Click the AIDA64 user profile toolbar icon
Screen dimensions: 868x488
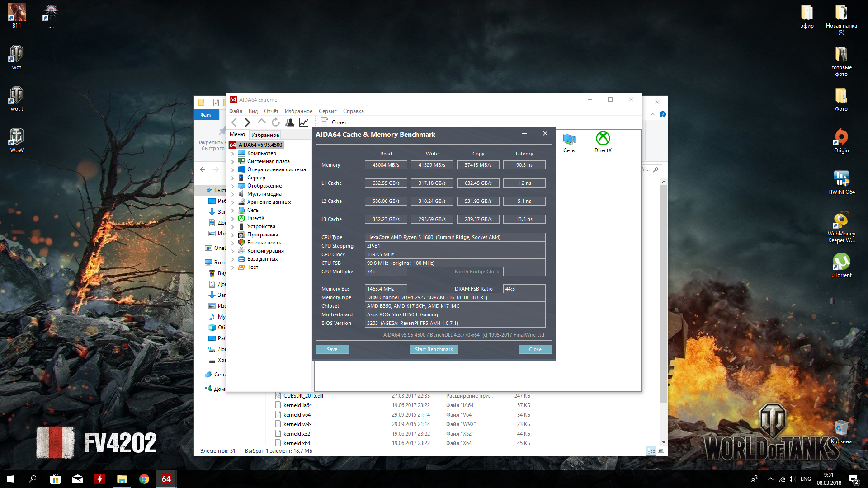(x=290, y=122)
